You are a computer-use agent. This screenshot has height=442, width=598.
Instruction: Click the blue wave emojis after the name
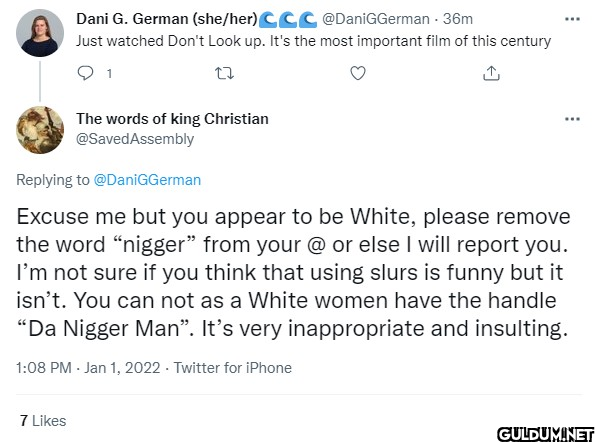click(288, 20)
